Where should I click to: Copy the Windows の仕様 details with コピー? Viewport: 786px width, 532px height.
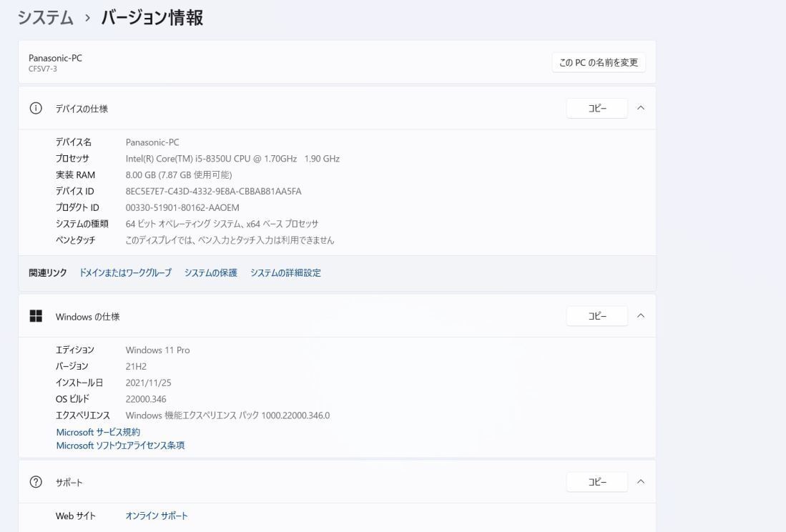click(x=597, y=316)
